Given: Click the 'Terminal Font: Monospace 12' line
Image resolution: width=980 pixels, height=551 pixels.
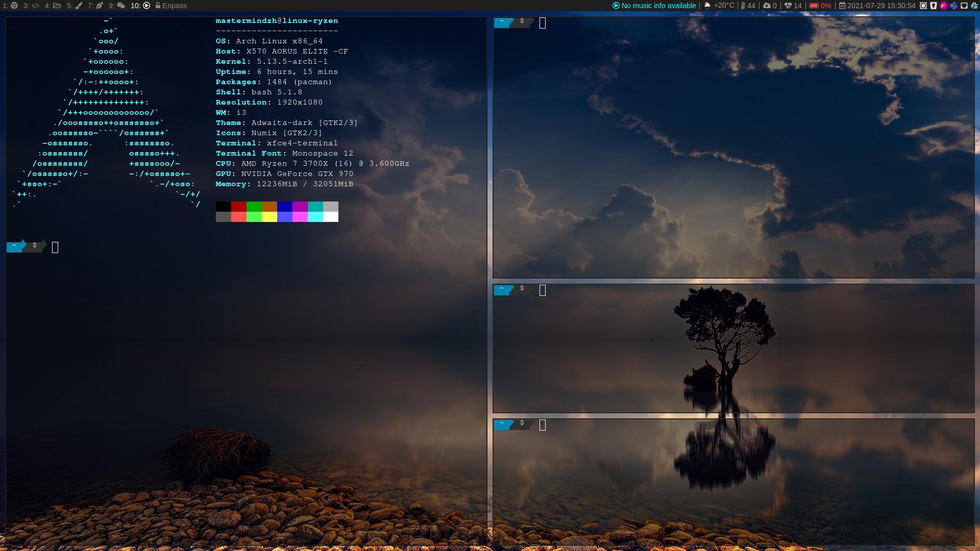Looking at the screenshot, I should pos(284,154).
